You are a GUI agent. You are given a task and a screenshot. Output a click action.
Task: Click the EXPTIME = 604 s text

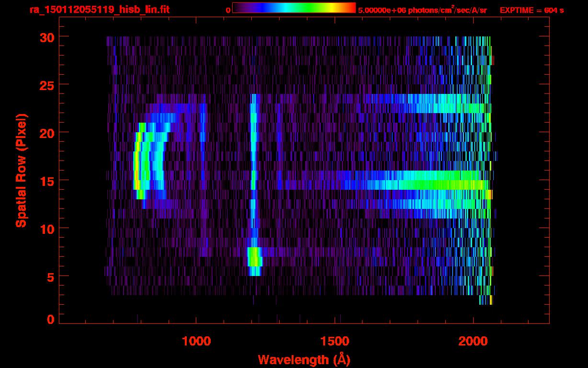click(531, 10)
